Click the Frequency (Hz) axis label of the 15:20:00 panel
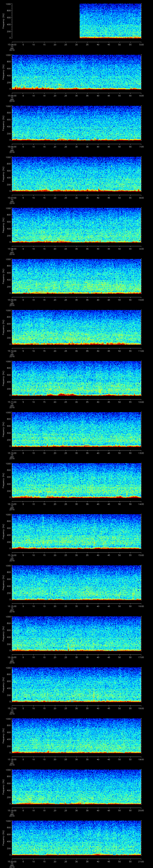This screenshot has width=153, height=868. click(x=3, y=838)
